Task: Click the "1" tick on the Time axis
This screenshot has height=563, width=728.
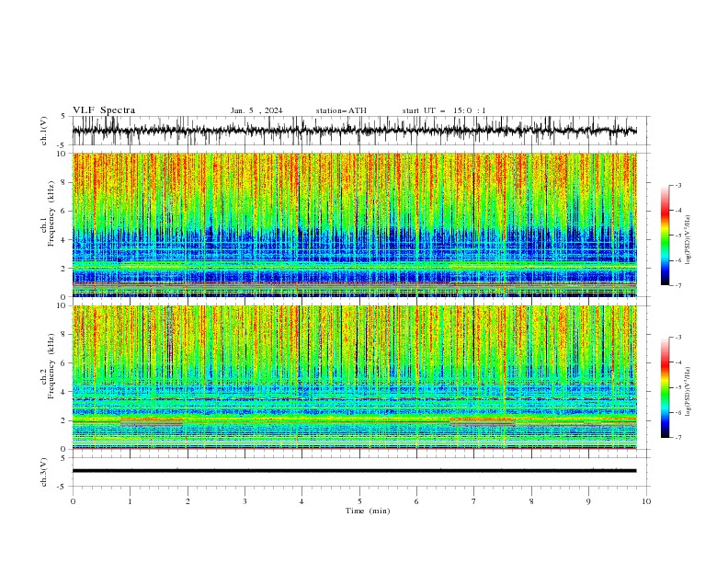Action: [130, 501]
